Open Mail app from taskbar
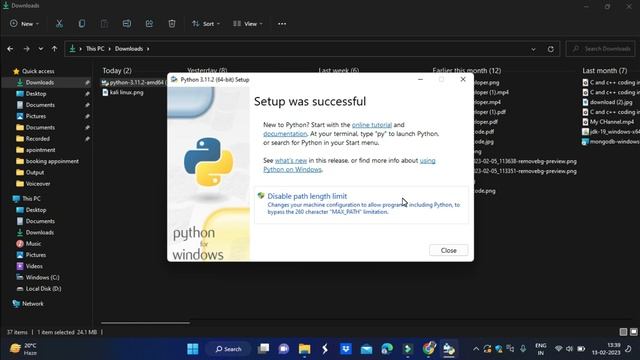 pos(367,349)
